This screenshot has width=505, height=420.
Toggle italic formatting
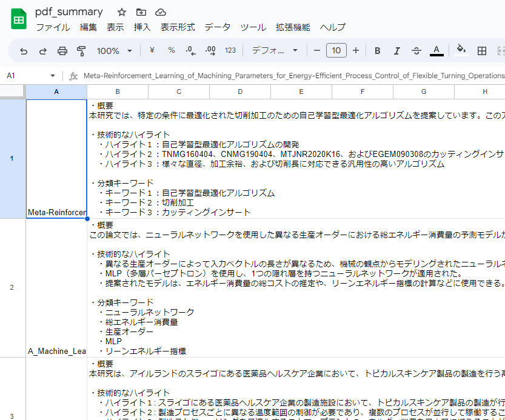[396, 50]
